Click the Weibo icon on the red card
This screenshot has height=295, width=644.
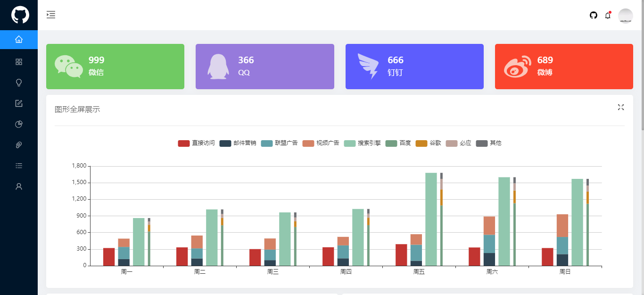coord(518,67)
